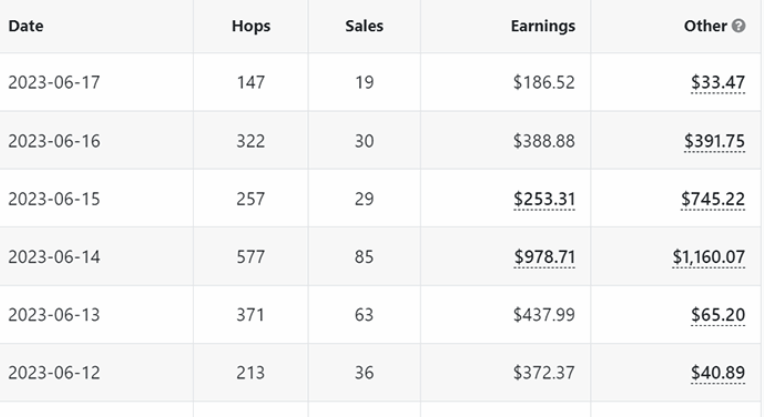764x417 pixels.
Task: Open the $65.20 other earnings link
Action: click(718, 315)
